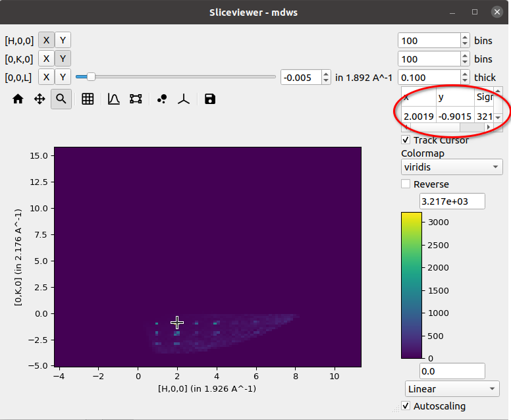Open the viridis colormap dropdown

click(452, 167)
